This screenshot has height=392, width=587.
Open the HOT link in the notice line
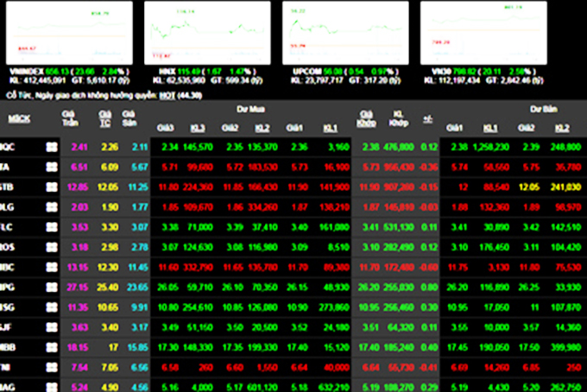167,95
